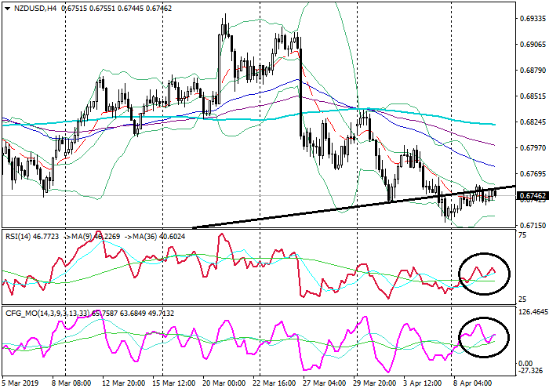Click the 0.68245 price axis label
Viewport: 549px width, 392px height.
coord(531,122)
